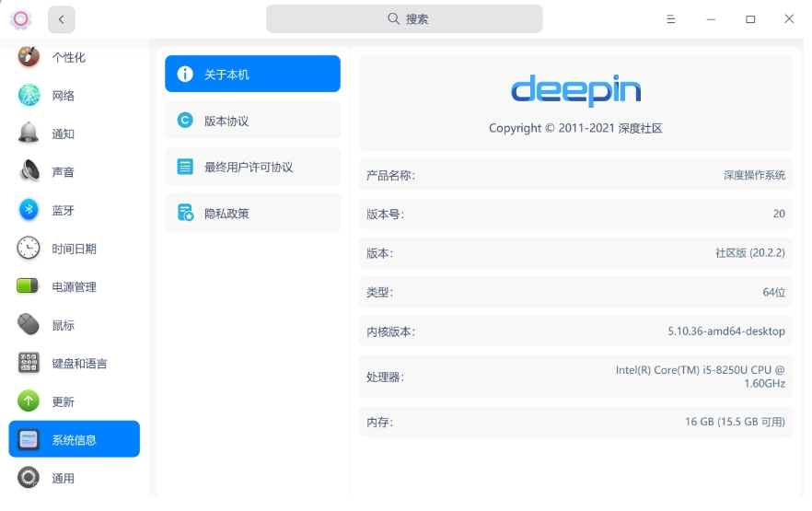This screenshot has width=812, height=511.
Task: Click the 内核版本 label
Action: click(390, 331)
